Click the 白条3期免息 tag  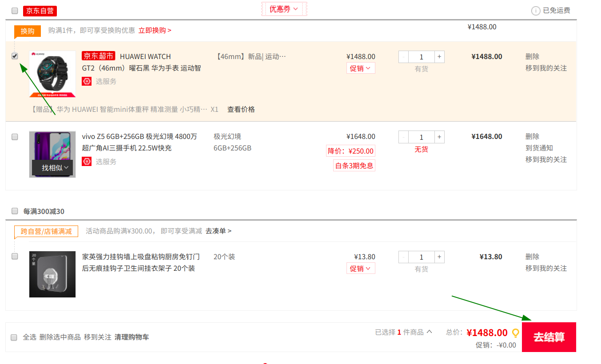pyautogui.click(x=354, y=166)
